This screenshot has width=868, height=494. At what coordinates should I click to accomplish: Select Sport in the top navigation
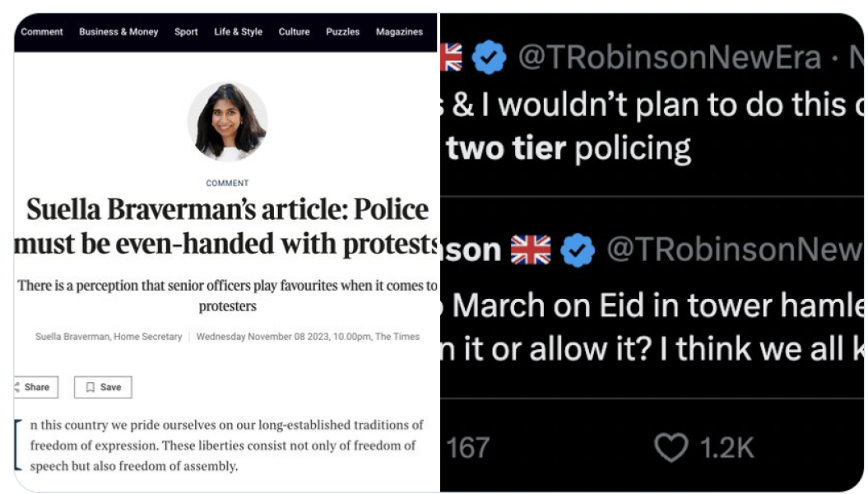(186, 32)
